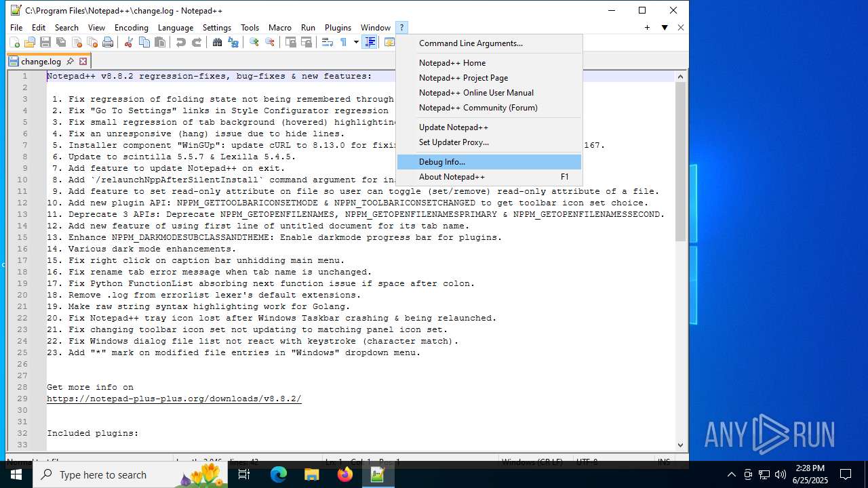Toggle show all characters pilcrow icon
Viewport: 868px width, 488px height.
[343, 43]
